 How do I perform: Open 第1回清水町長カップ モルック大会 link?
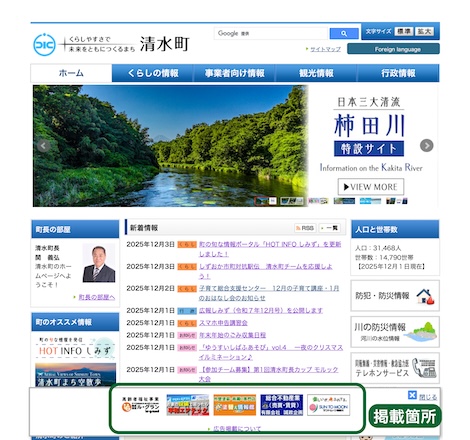tap(269, 374)
